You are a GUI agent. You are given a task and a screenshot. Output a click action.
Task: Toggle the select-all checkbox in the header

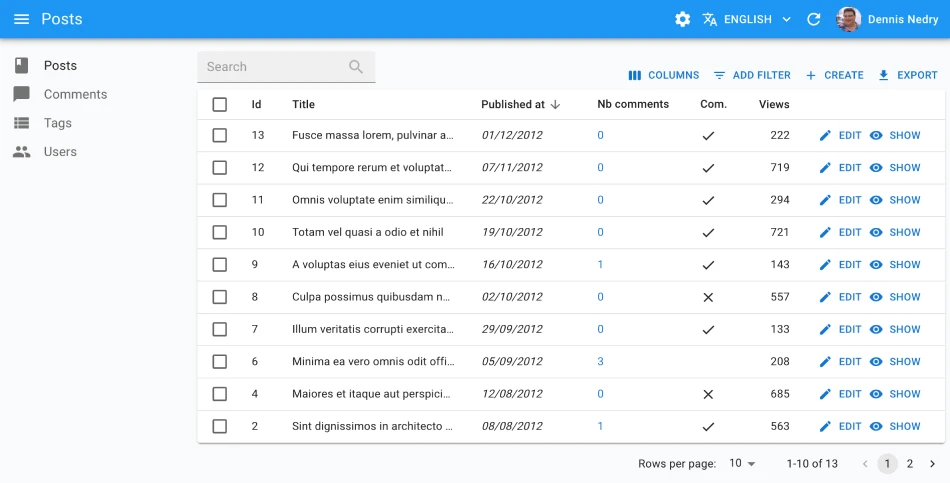pos(220,104)
